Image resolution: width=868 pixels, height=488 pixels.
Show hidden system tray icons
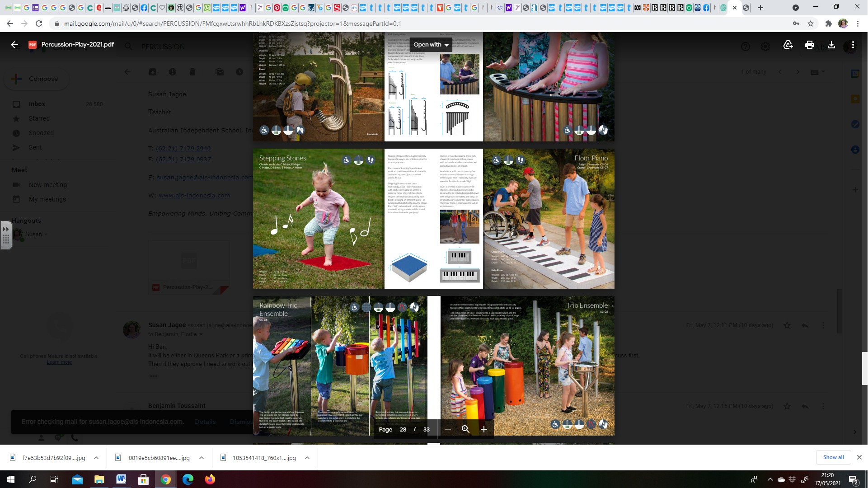[x=770, y=479]
